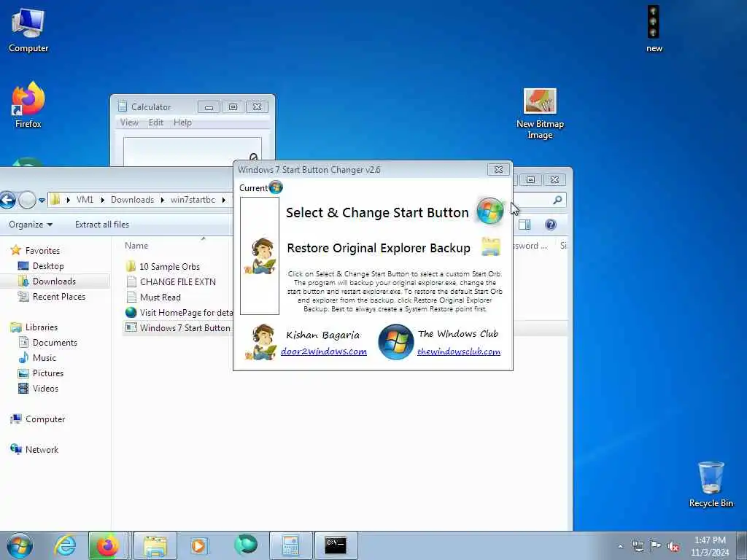The width and height of the screenshot is (747, 560).
Task: Click the Explorer forward arrow button
Action: click(27, 200)
